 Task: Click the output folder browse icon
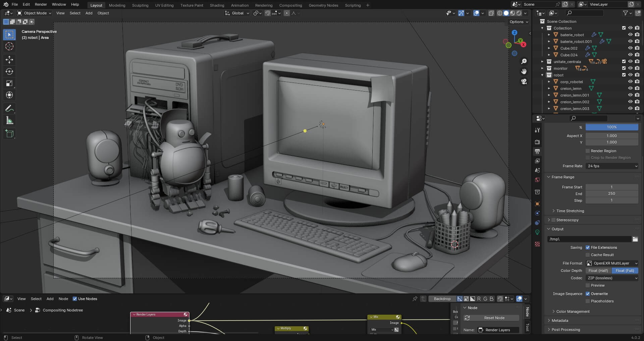(x=635, y=239)
